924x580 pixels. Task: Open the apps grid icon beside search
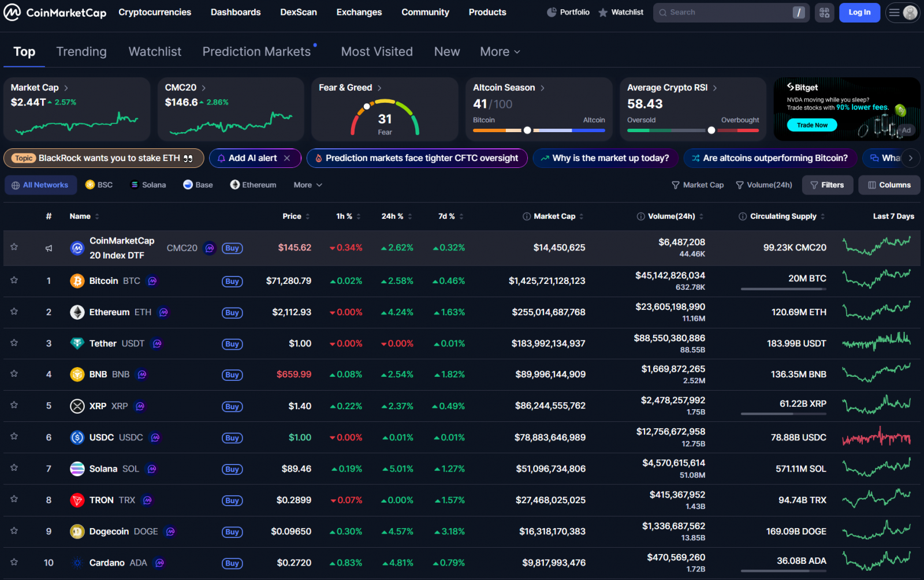click(824, 12)
